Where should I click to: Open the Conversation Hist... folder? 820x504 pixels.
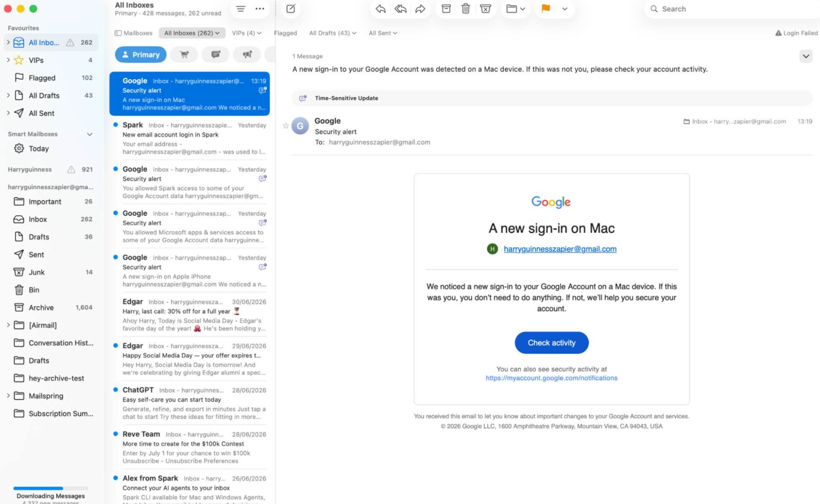click(51, 343)
